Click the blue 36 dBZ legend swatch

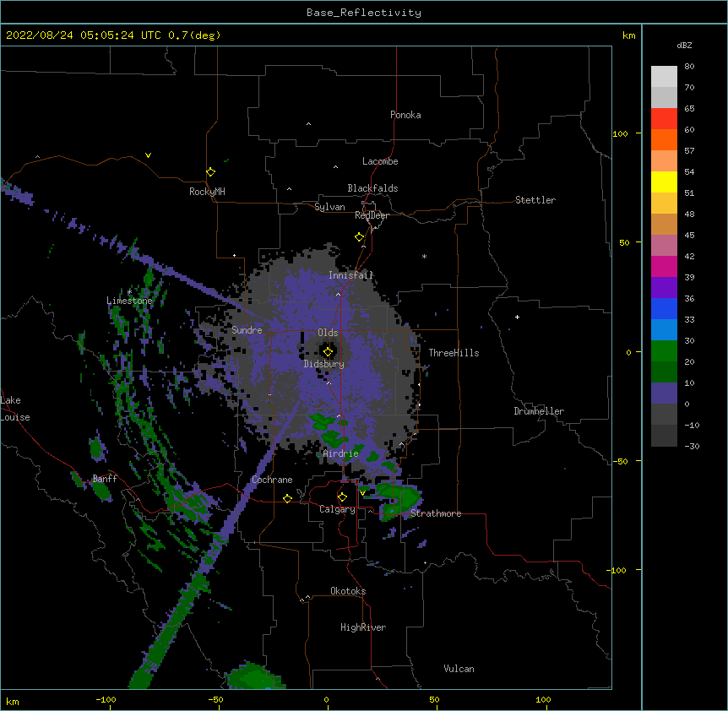664,308
